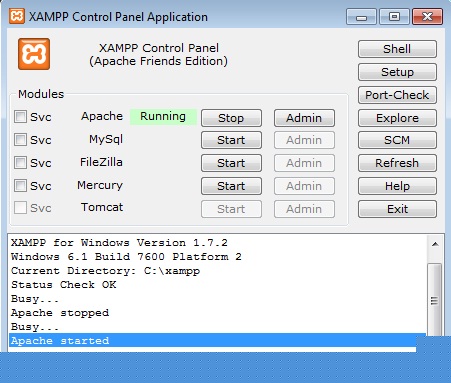
Task: Stop the running Apache module
Action: click(x=231, y=118)
